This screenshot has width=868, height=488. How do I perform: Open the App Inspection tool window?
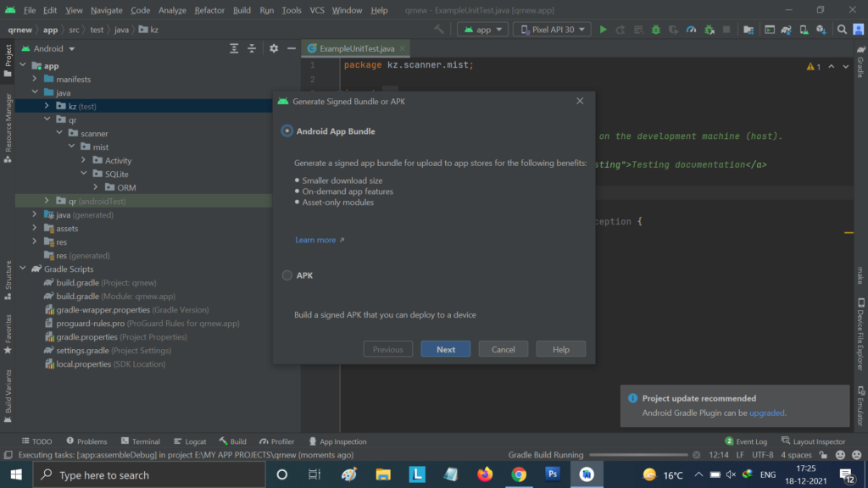click(337, 441)
